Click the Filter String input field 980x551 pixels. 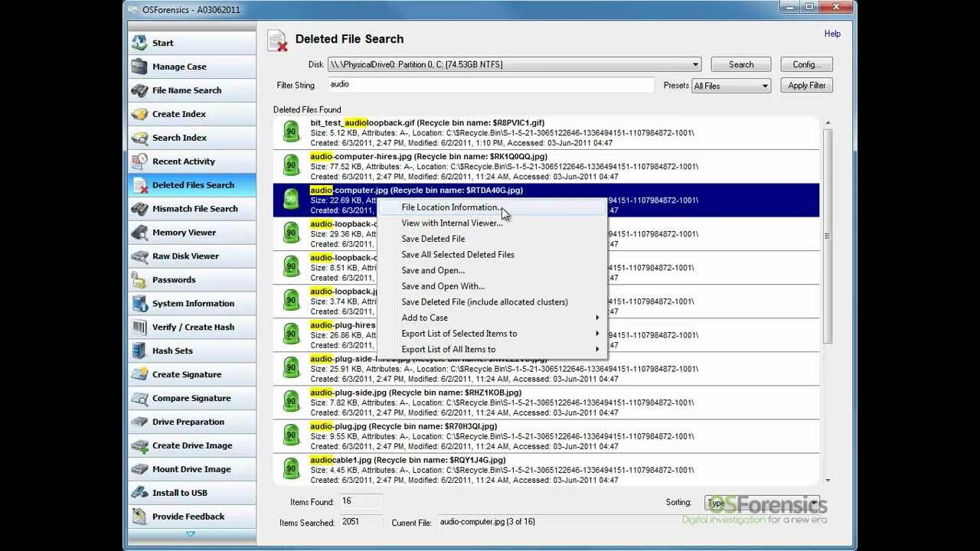[491, 85]
